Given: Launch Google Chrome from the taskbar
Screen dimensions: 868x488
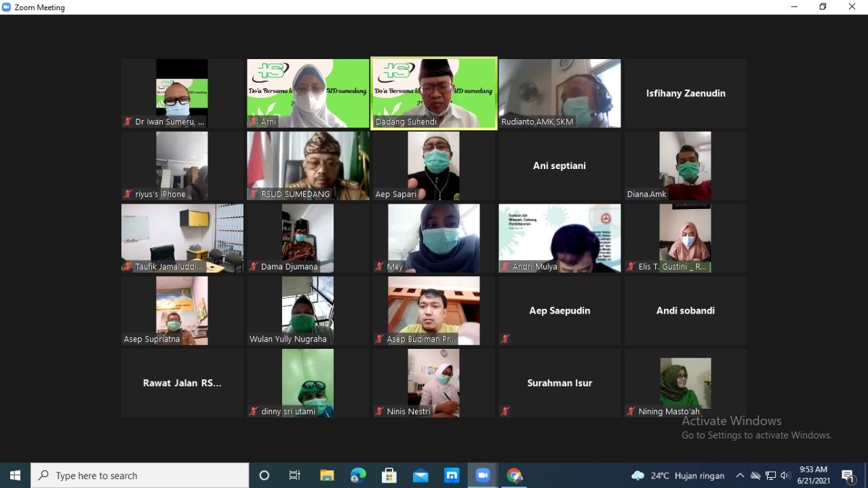Looking at the screenshot, I should click(x=514, y=476).
